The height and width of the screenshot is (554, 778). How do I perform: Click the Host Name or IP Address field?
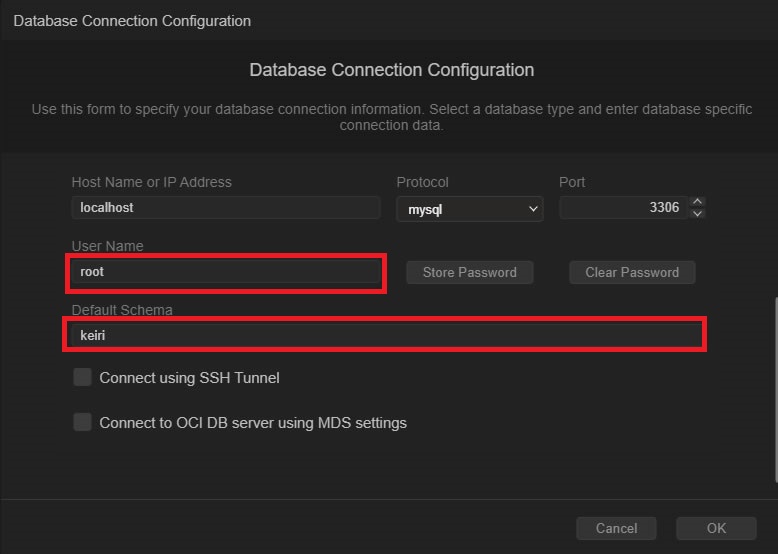225,208
